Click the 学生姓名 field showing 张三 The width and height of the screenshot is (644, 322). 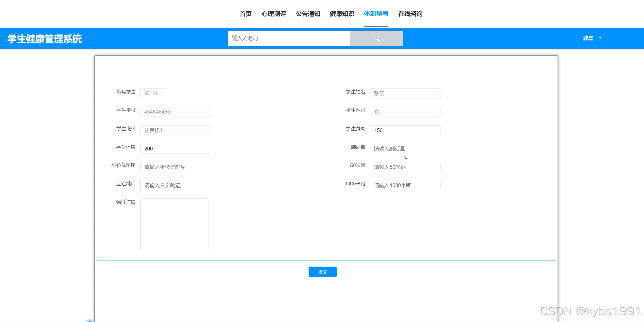coord(405,93)
